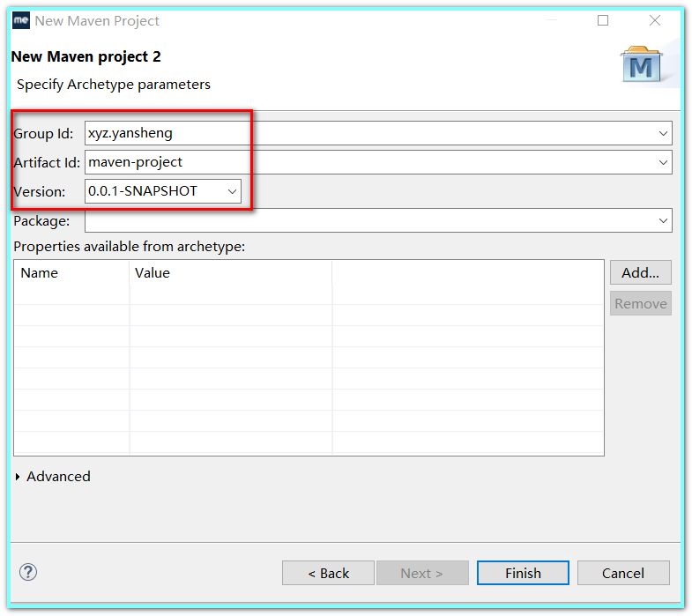The width and height of the screenshot is (692, 616).
Task: Maximize the New Maven Project window
Action: coord(603,20)
